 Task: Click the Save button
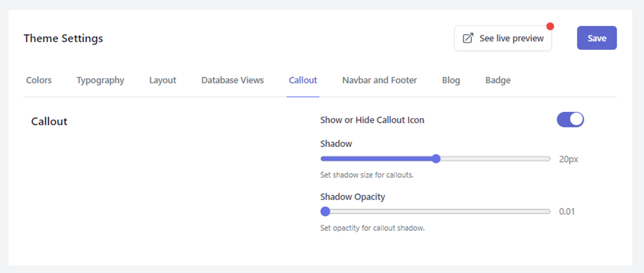coord(596,38)
